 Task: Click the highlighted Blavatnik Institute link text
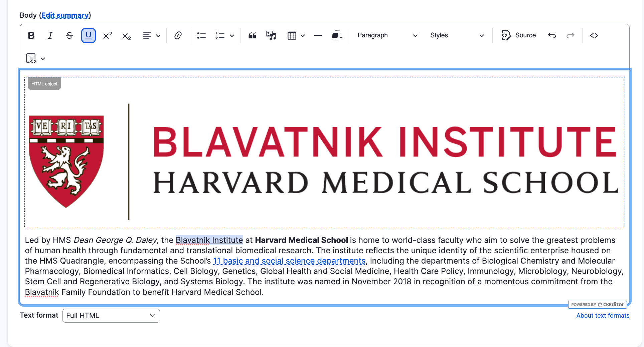click(209, 240)
